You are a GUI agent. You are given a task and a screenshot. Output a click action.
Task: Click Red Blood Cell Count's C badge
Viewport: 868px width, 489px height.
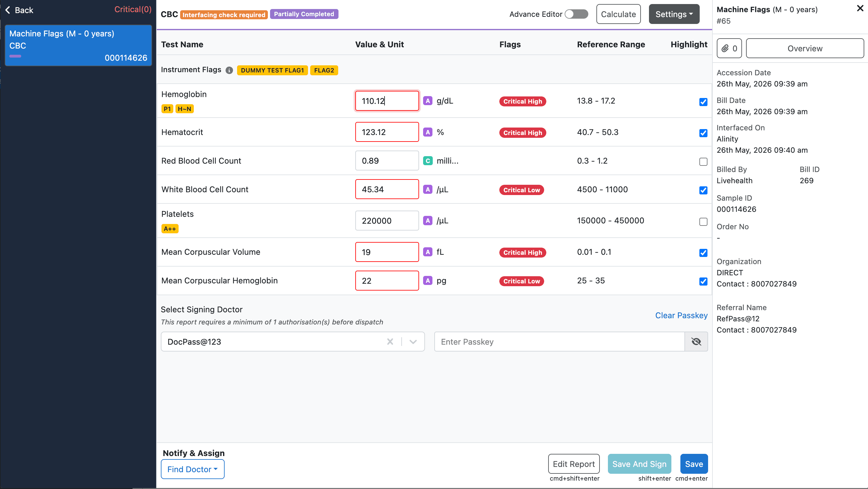(427, 161)
